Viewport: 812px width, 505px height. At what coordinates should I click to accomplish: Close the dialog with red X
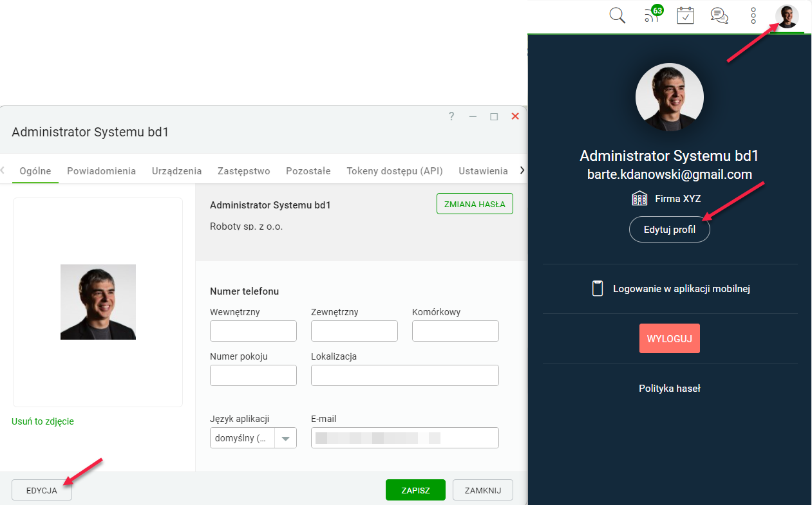(515, 116)
